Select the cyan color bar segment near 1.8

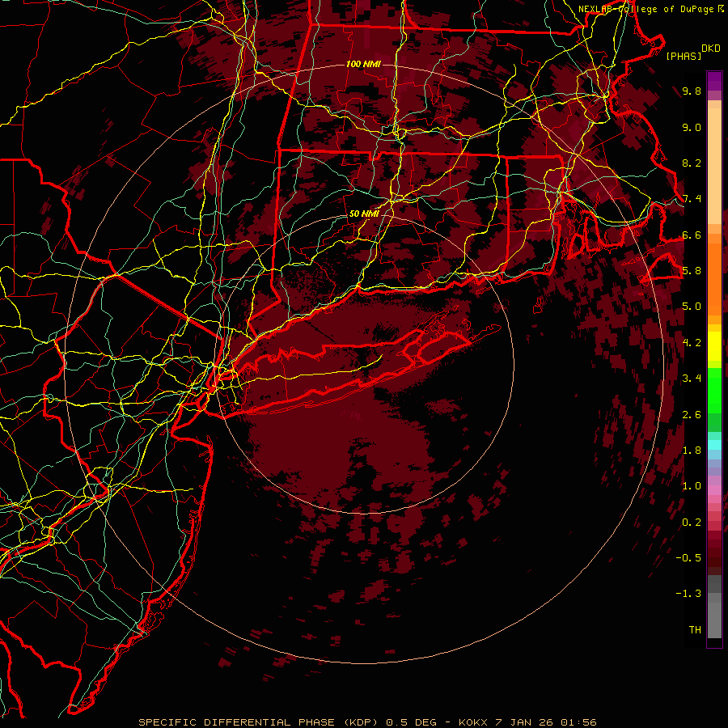click(714, 445)
